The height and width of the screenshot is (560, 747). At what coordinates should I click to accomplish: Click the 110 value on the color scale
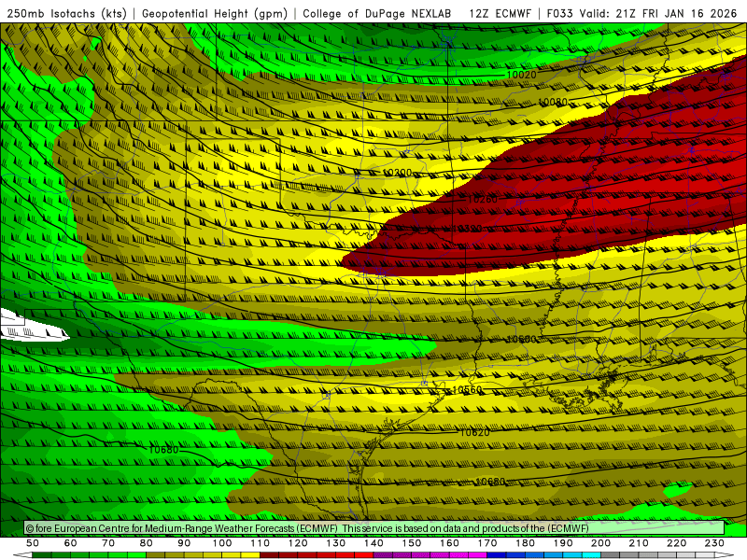[260, 543]
